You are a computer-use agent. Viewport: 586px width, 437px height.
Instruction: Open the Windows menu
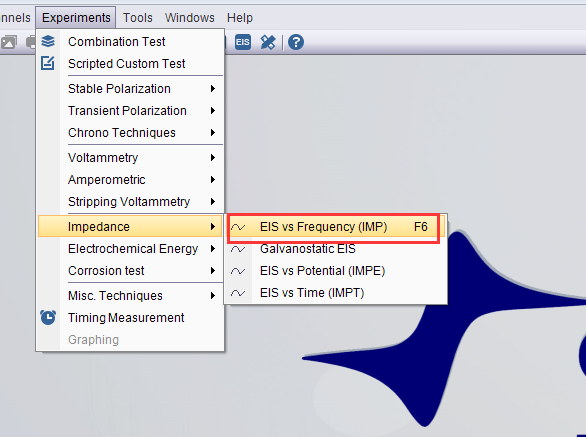point(190,18)
